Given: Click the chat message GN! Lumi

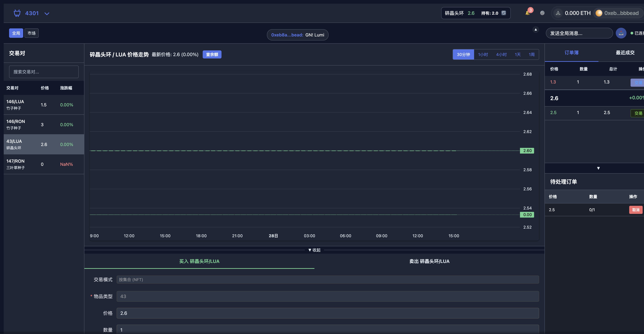Looking at the screenshot, I should point(315,35).
